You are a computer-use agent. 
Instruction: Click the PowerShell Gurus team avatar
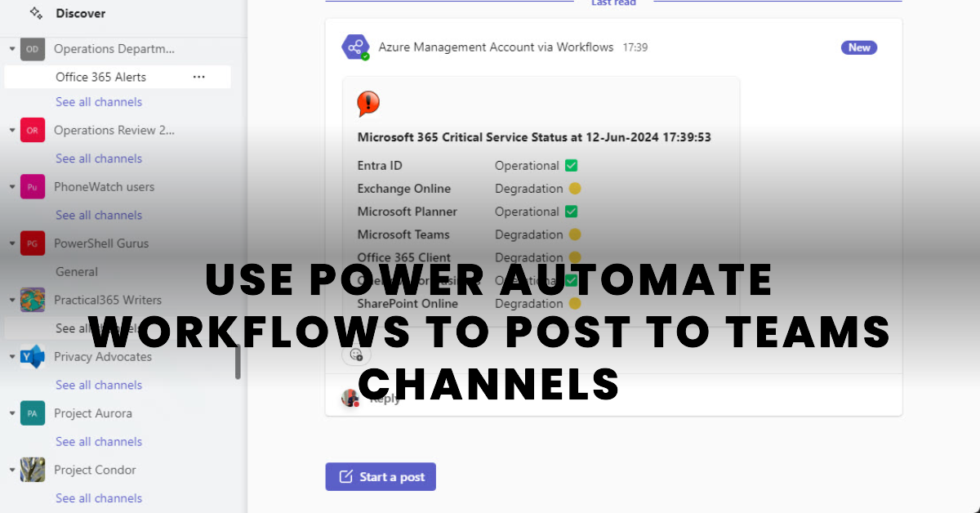33,243
